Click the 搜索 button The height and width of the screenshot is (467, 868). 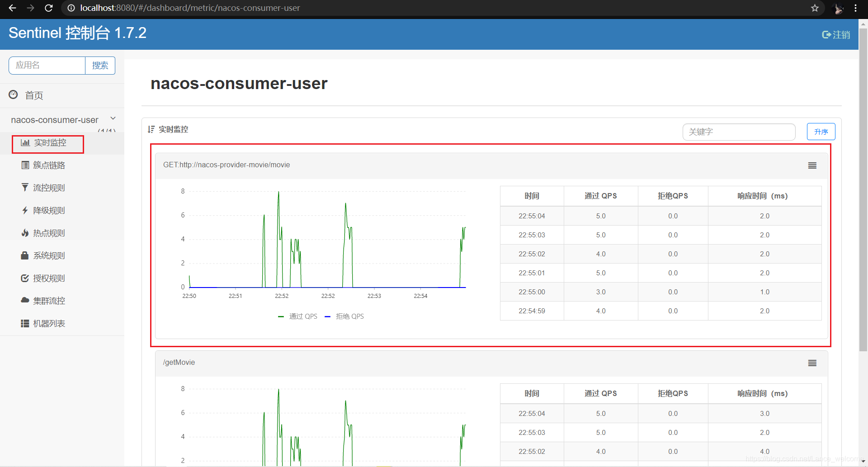(x=100, y=66)
